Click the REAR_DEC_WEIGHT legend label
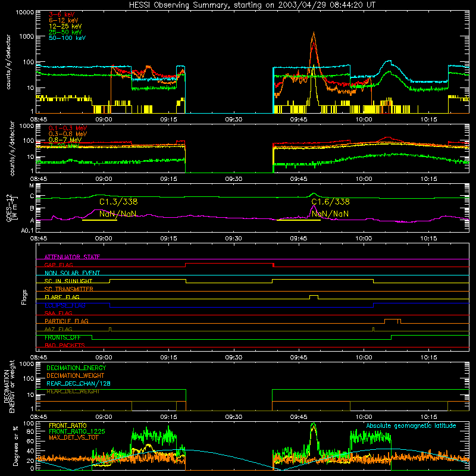The image size is (476, 476). point(73,392)
